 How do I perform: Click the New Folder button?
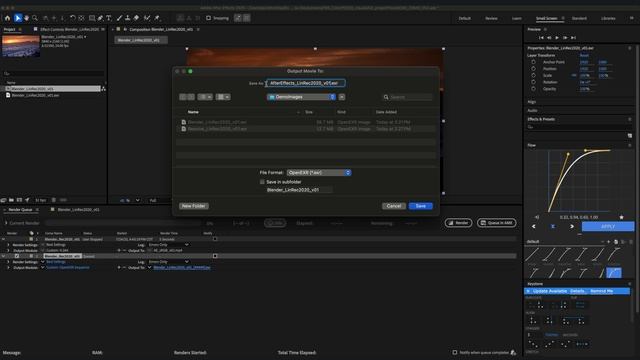pos(193,206)
